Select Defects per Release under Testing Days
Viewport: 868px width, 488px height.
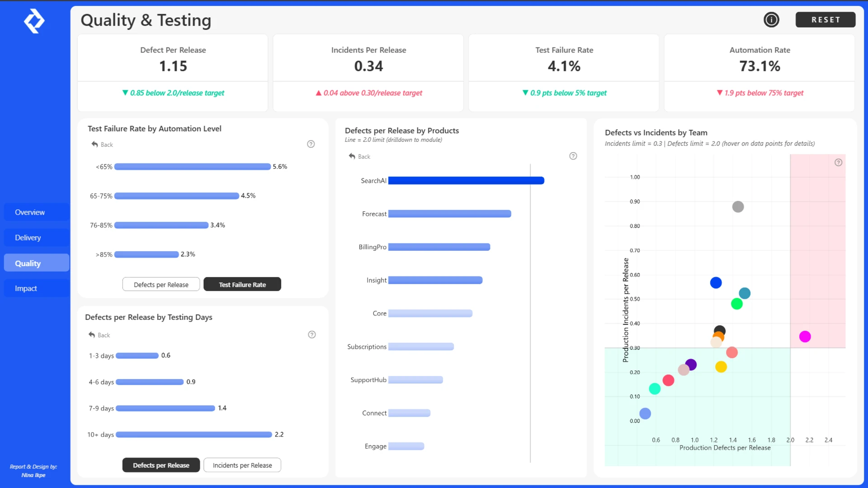pos(161,465)
